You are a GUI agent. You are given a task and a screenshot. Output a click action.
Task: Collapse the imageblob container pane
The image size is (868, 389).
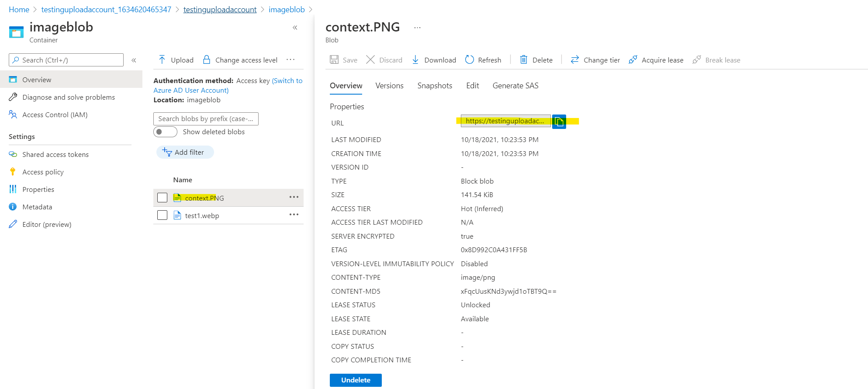295,28
